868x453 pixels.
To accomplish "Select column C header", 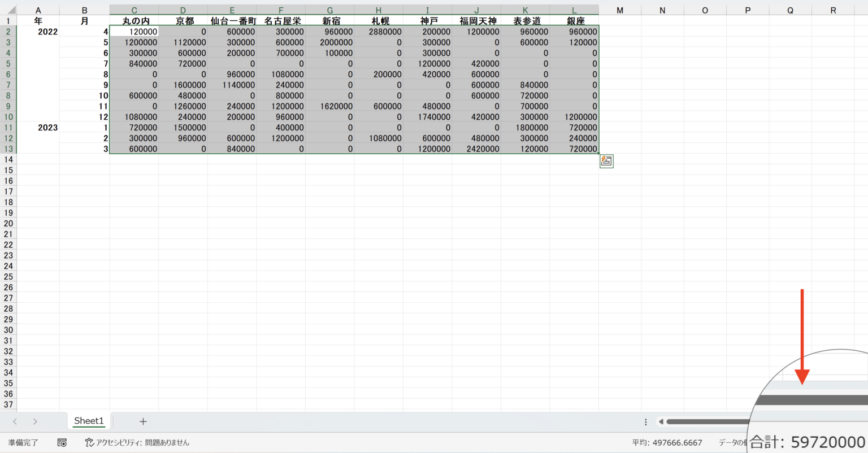I will point(134,10).
